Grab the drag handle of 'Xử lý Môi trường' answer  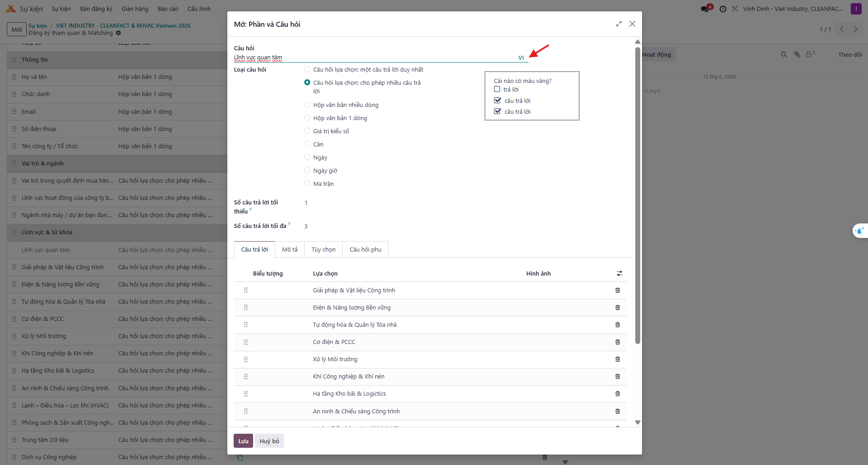(x=246, y=359)
